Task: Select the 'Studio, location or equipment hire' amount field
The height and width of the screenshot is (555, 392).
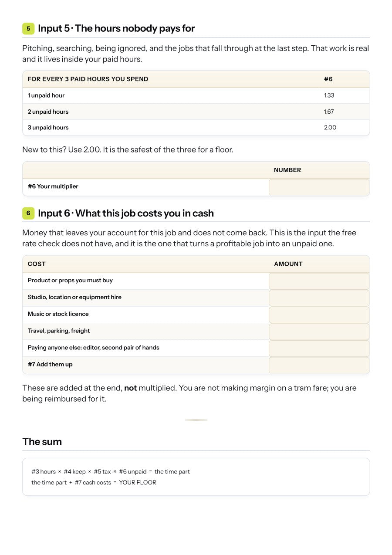Action: coord(319,298)
